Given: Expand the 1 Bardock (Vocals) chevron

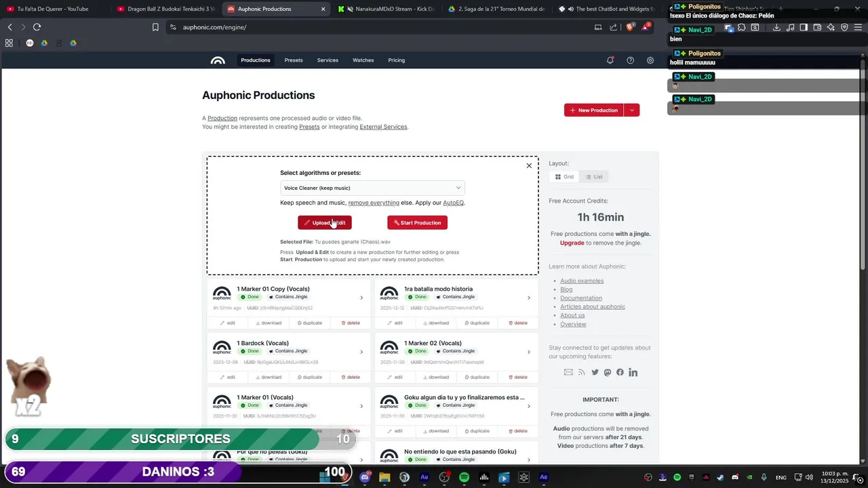Looking at the screenshot, I should click(x=361, y=352).
